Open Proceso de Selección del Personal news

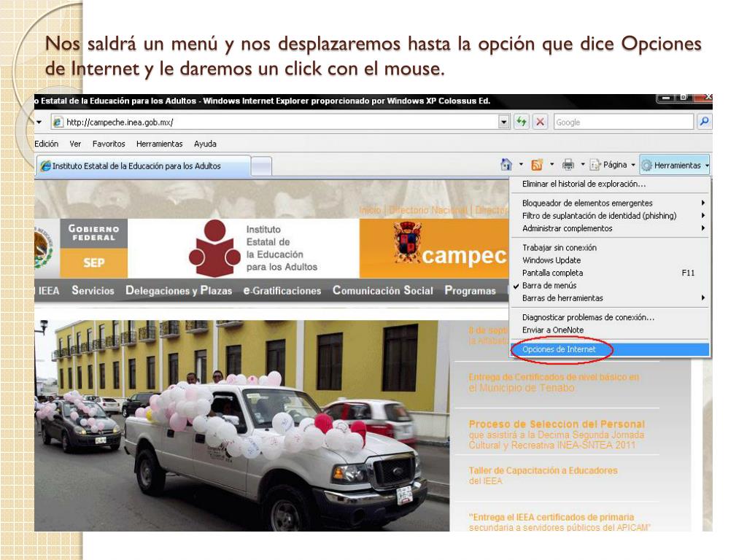557,435
